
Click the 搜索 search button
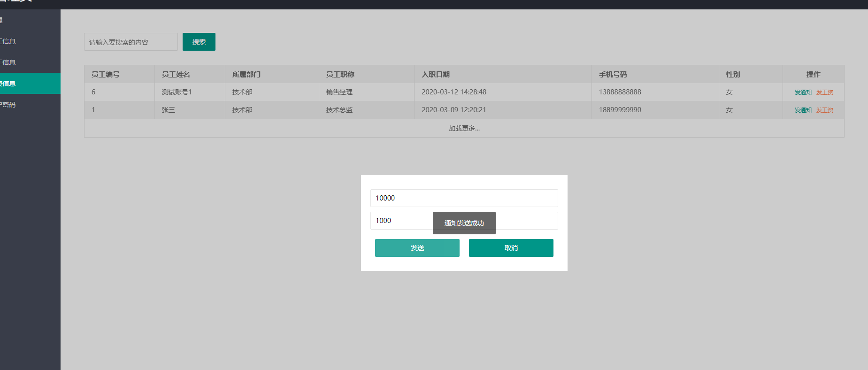[199, 42]
